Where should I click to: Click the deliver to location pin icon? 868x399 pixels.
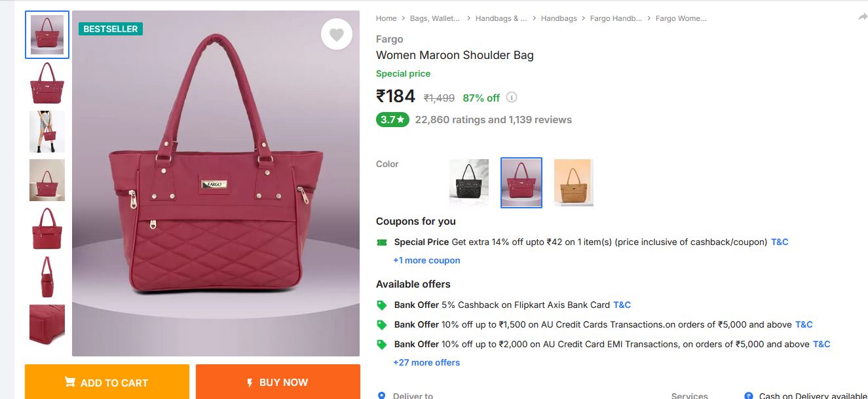click(x=382, y=395)
